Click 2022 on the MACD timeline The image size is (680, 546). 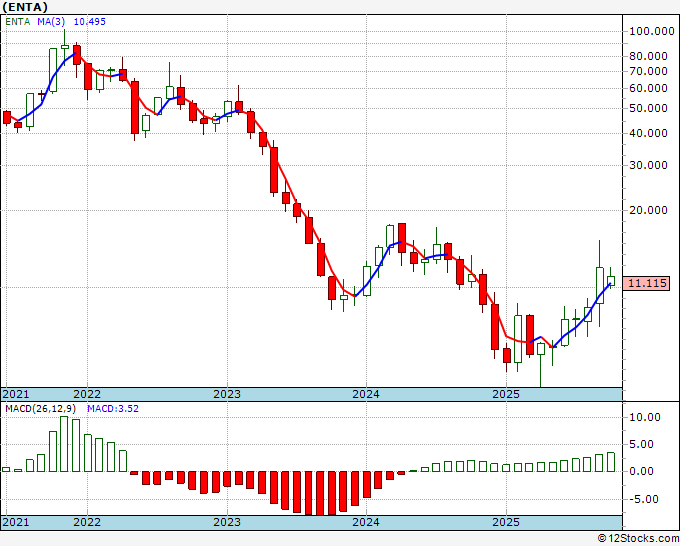coord(87,522)
